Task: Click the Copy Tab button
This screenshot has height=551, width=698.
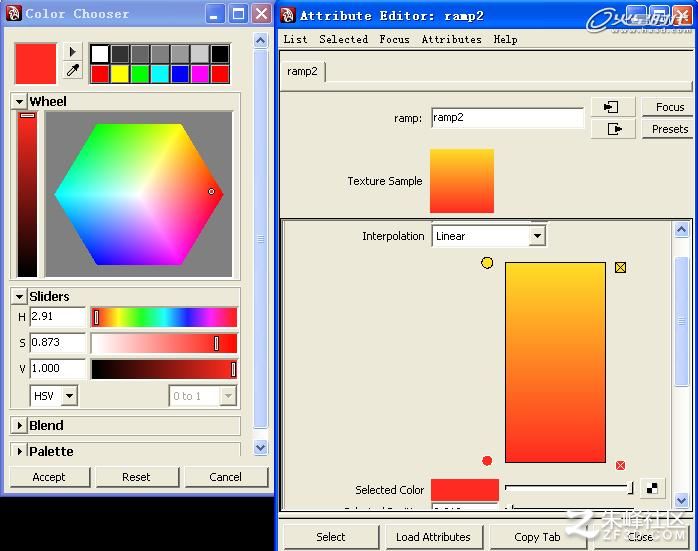Action: pyautogui.click(x=537, y=537)
